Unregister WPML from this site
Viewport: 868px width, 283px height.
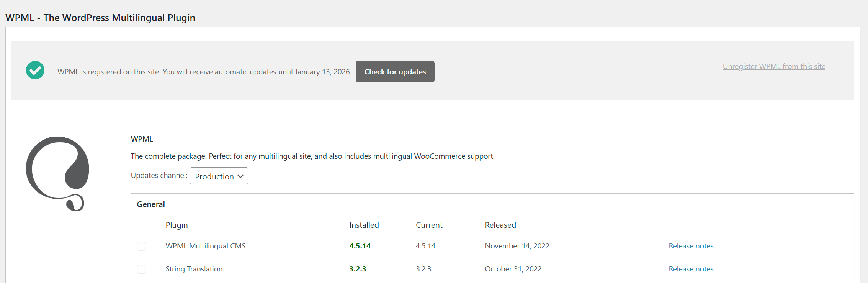tap(774, 66)
